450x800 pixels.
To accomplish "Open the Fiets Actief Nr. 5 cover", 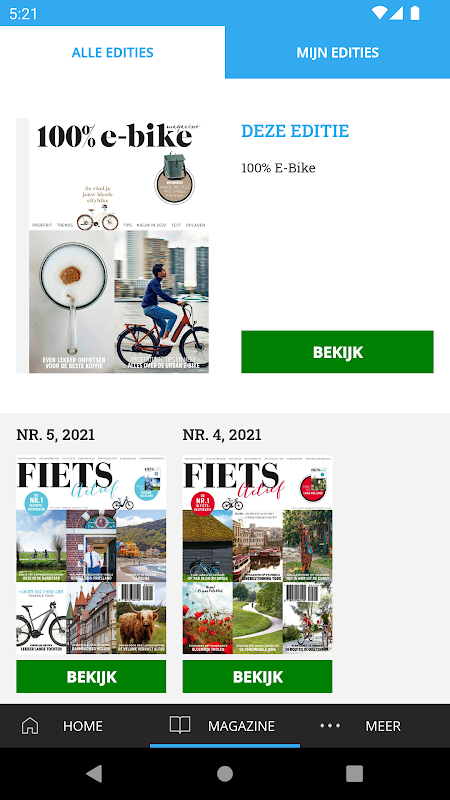I will pyautogui.click(x=91, y=555).
